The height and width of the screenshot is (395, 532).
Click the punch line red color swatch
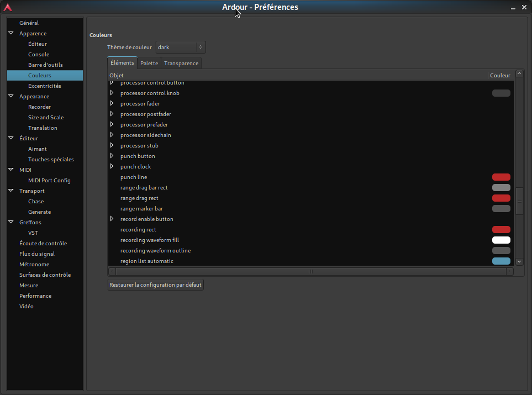click(501, 177)
